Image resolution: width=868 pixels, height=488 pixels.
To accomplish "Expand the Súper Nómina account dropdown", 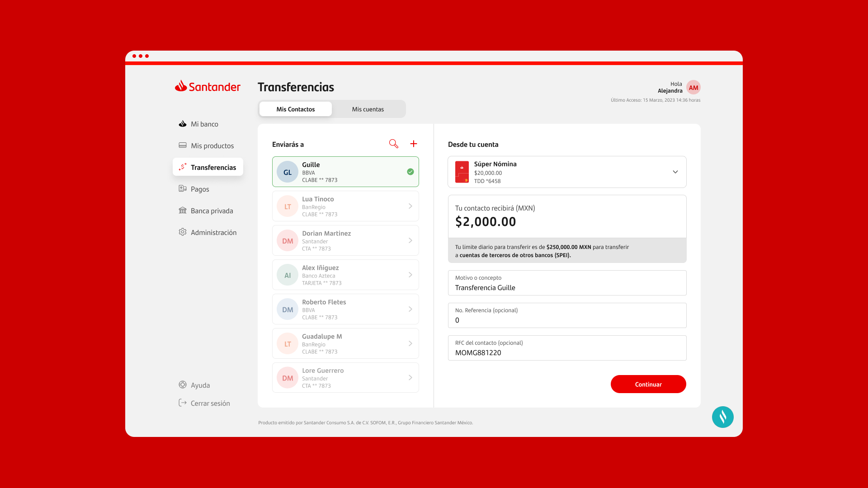I will (x=675, y=172).
